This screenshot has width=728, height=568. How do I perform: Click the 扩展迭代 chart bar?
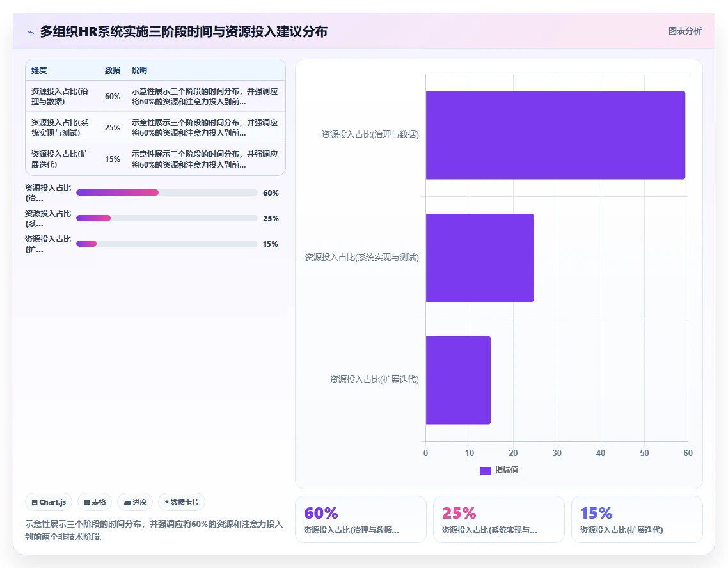click(x=458, y=380)
